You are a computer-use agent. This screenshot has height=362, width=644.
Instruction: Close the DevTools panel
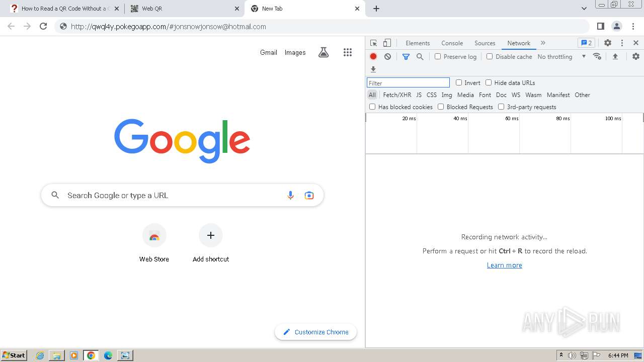click(636, 43)
